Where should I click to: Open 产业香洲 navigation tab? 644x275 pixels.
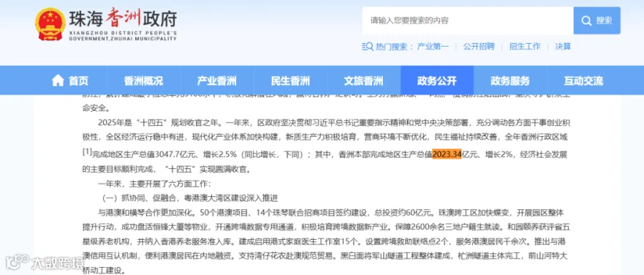pos(217,81)
